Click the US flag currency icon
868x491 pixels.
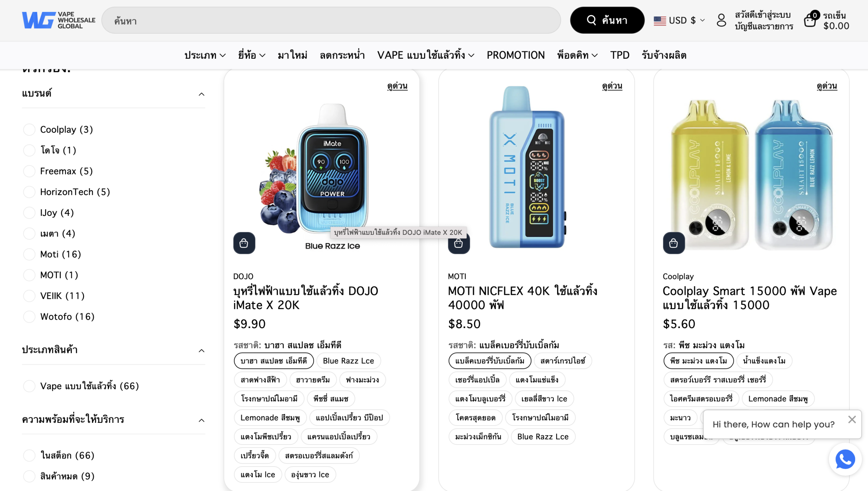pos(660,21)
